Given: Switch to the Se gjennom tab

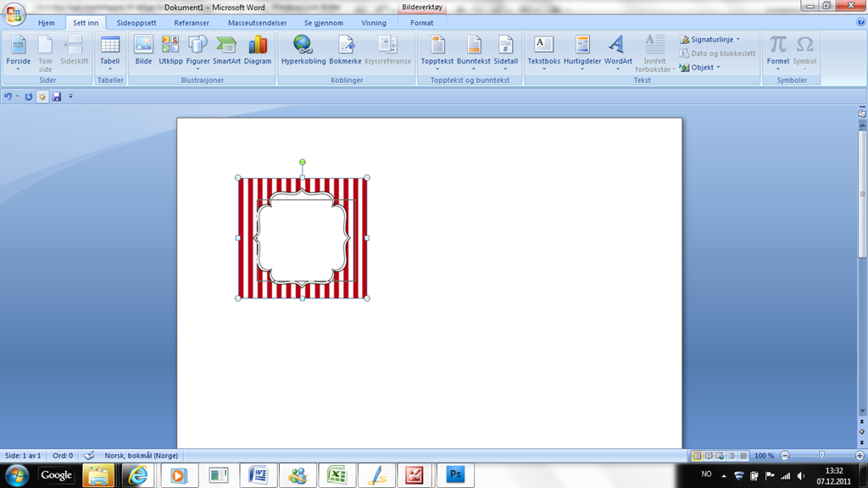Looking at the screenshot, I should point(323,23).
